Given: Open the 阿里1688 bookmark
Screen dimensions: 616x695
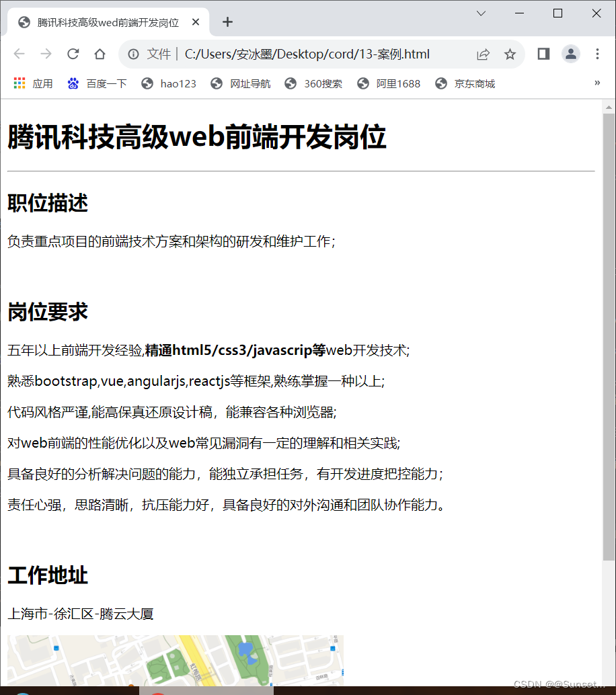Looking at the screenshot, I should tap(389, 83).
